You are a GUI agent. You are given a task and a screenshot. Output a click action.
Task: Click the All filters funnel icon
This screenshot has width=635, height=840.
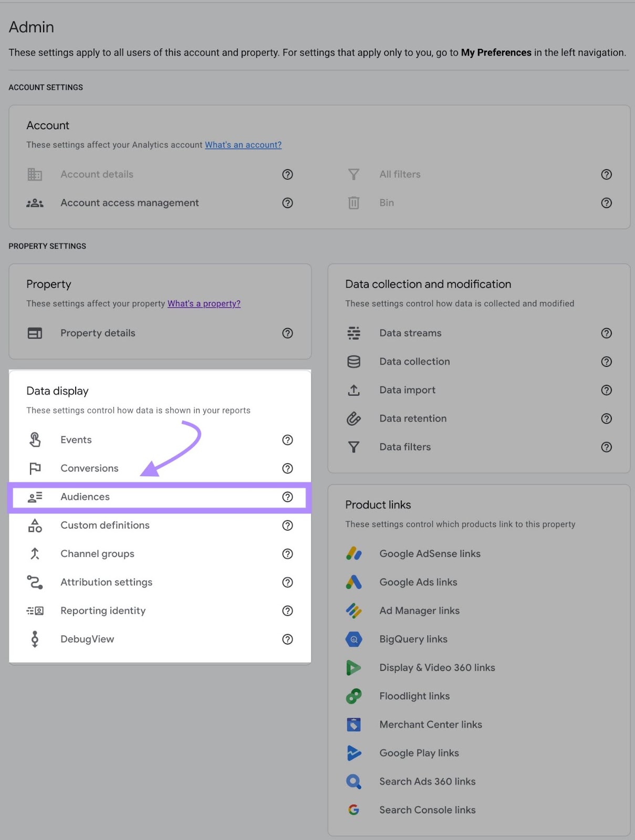354,174
